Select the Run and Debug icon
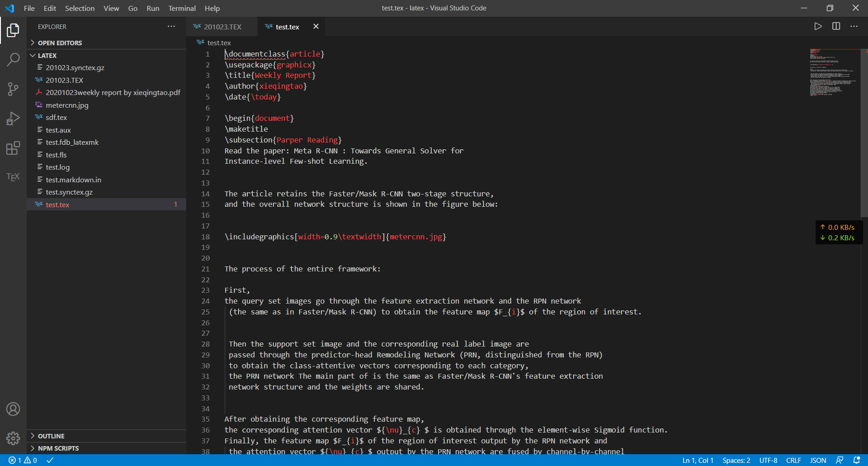 click(x=13, y=118)
